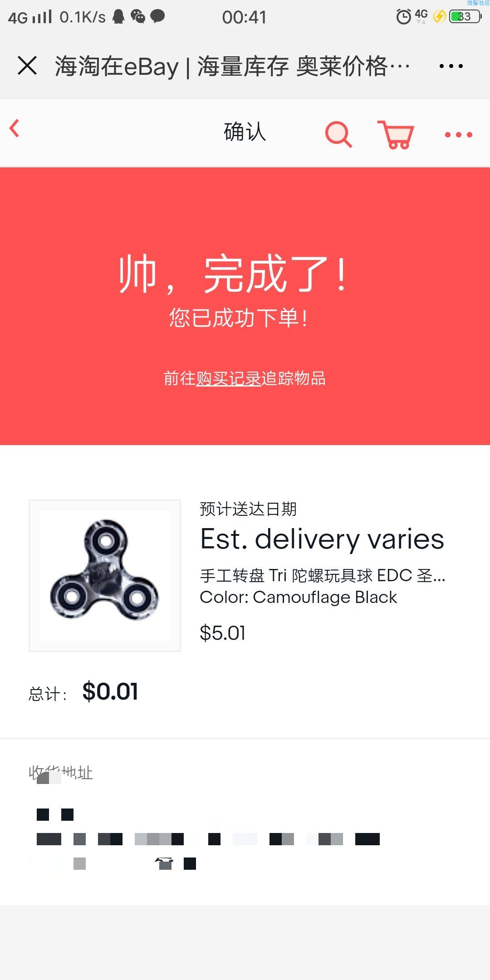The height and width of the screenshot is (980, 490).
Task: Tap the alarm clock status icon
Action: 403,17
